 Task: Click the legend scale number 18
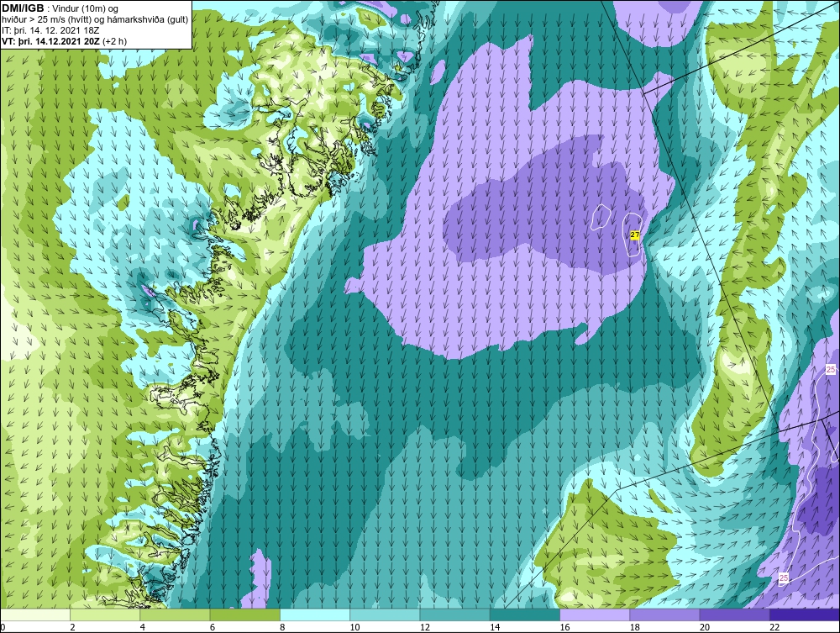tap(633, 627)
